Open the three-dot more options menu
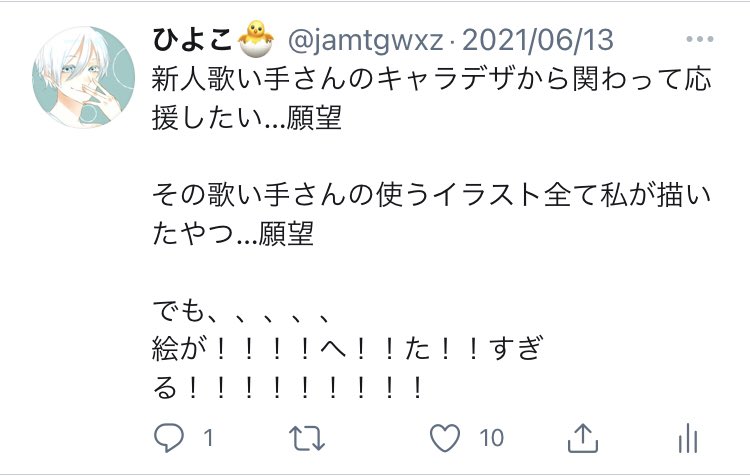 pyautogui.click(x=700, y=39)
